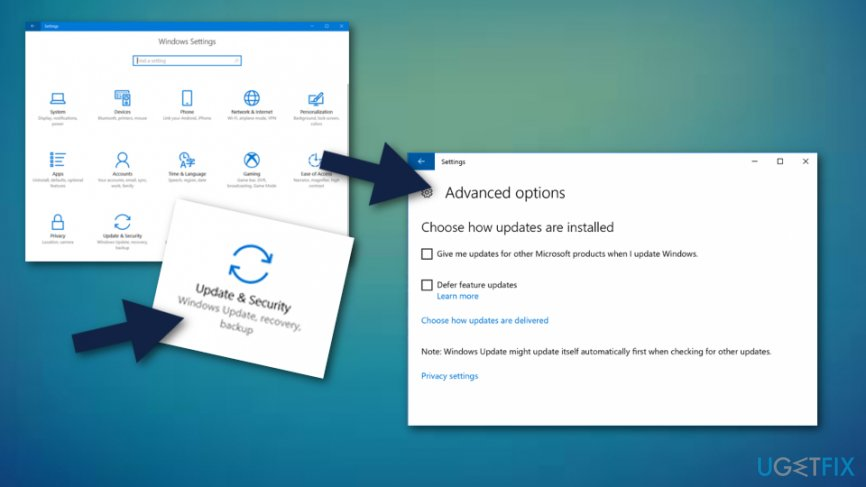866x487 pixels.
Task: Enable Defer feature updates checkbox
Action: point(426,285)
